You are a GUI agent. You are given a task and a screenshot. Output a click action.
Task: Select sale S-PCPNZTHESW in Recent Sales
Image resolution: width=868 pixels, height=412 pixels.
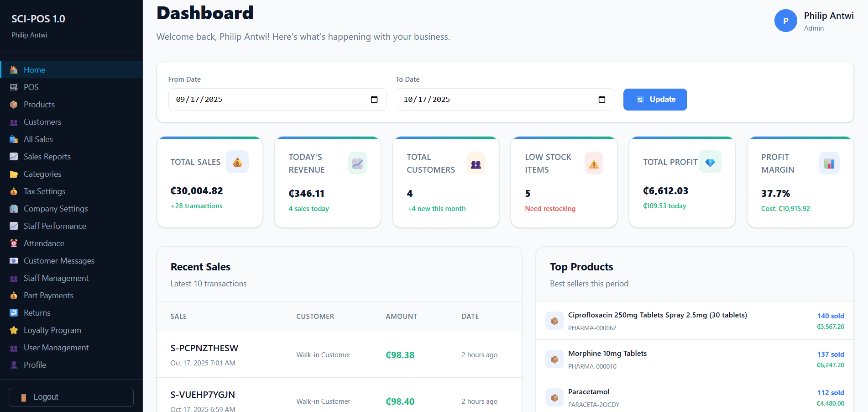click(204, 349)
